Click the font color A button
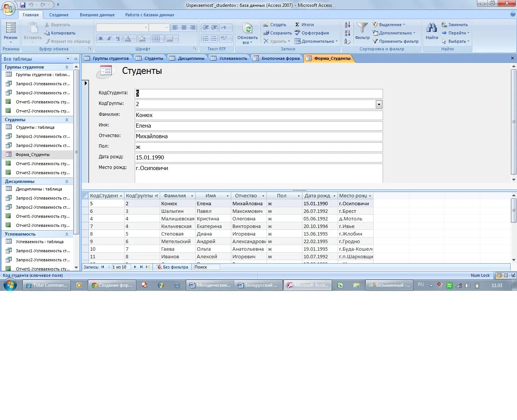 (128, 38)
